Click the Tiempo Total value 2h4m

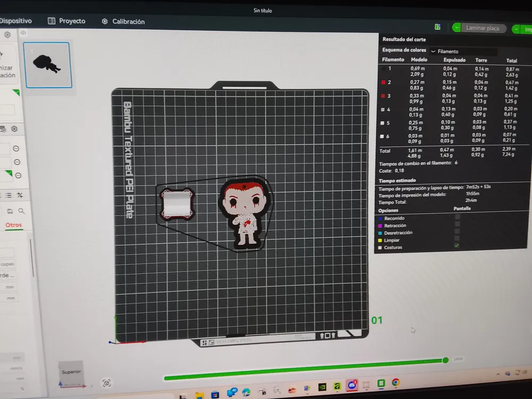471,200
